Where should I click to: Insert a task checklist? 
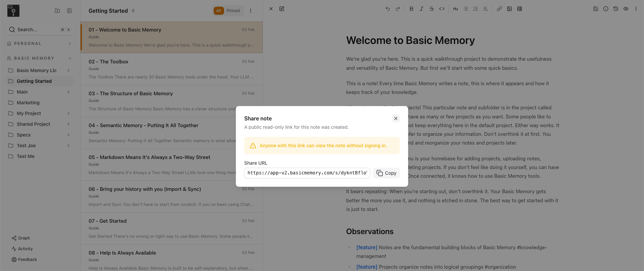coord(486,9)
